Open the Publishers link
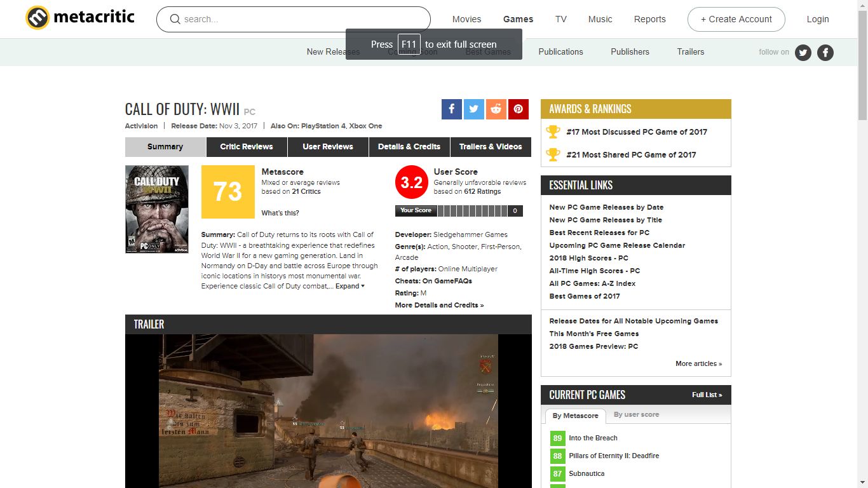Viewport: 868px width, 488px height. pyautogui.click(x=630, y=52)
